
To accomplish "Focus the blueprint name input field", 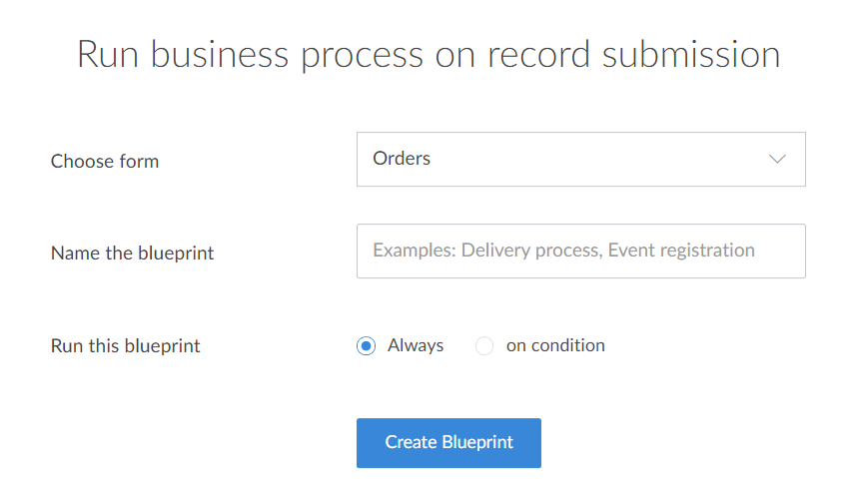I will [580, 251].
